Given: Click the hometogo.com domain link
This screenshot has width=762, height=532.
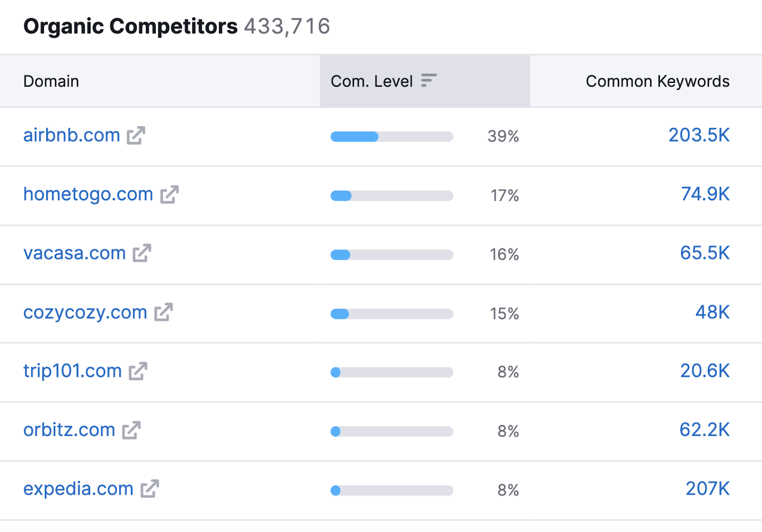Looking at the screenshot, I should point(88,195).
